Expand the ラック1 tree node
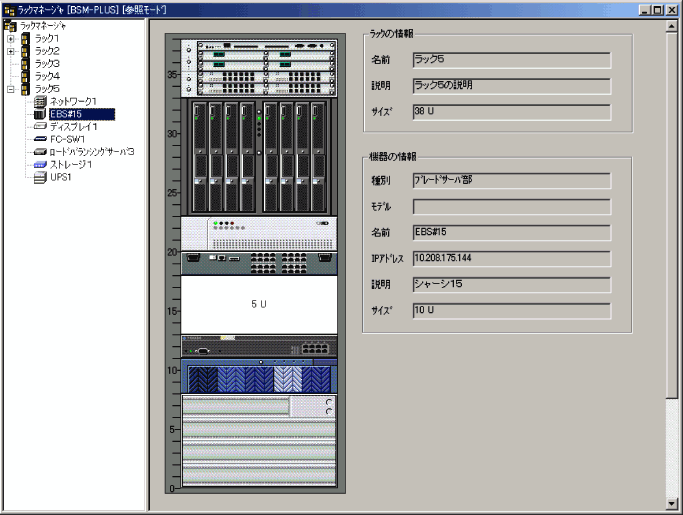 [11, 39]
